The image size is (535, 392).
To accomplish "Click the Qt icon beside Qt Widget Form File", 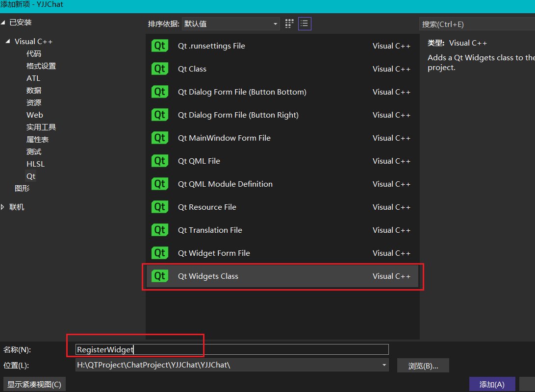I will pos(160,253).
